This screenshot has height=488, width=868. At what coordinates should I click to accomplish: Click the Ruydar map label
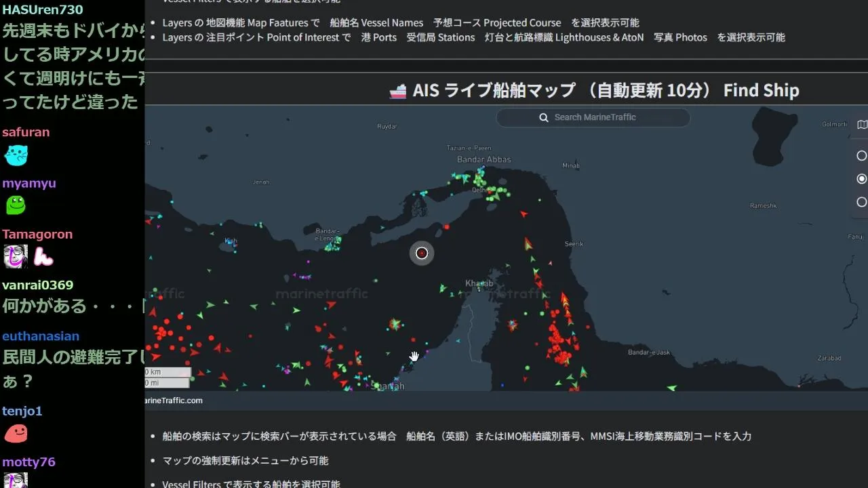coord(387,126)
